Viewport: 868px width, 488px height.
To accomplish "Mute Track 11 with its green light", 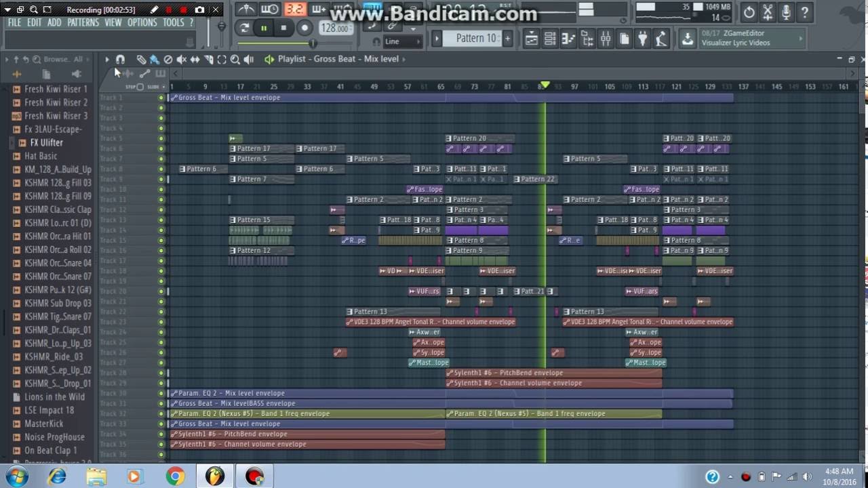I will 161,199.
